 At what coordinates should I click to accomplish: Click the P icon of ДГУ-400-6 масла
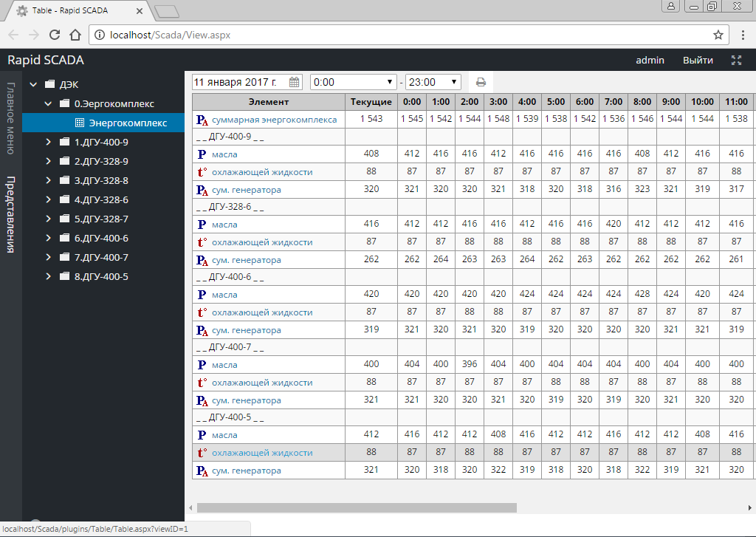click(x=202, y=295)
